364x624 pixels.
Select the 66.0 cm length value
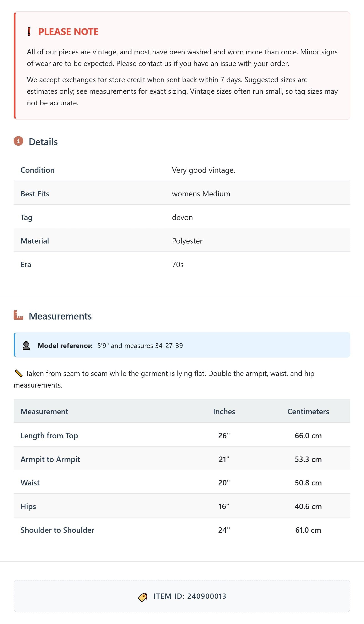coord(308,436)
